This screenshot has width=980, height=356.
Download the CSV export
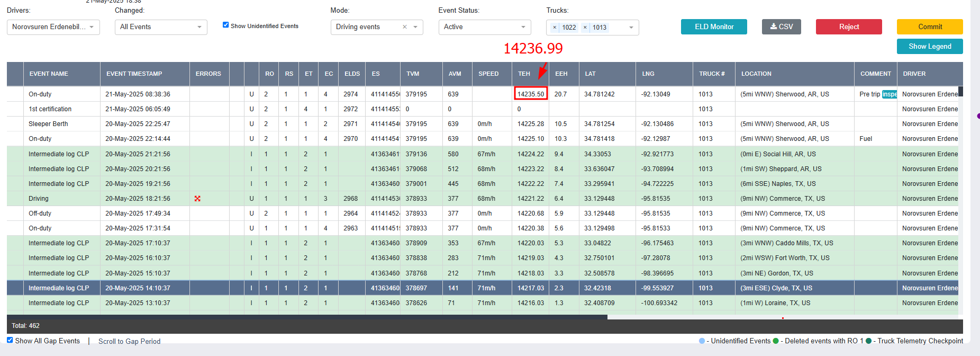[782, 26]
